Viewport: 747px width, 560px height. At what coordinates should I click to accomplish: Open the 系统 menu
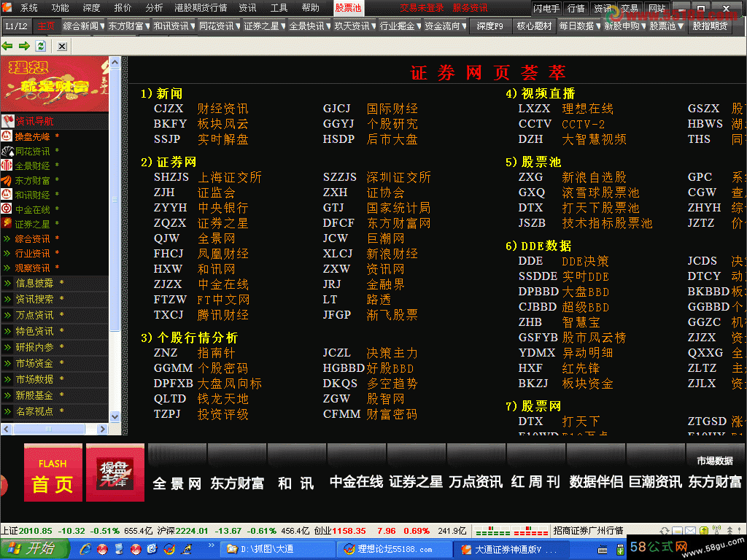point(28,8)
